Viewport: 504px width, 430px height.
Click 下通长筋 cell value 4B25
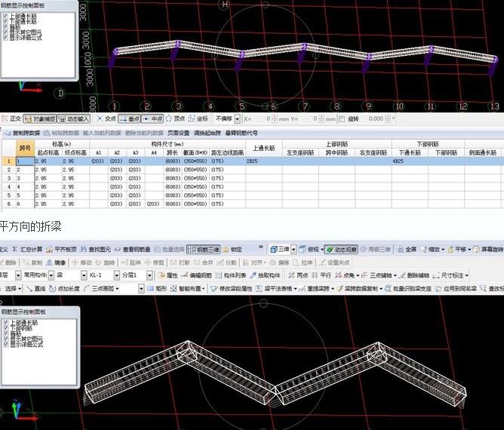point(398,161)
